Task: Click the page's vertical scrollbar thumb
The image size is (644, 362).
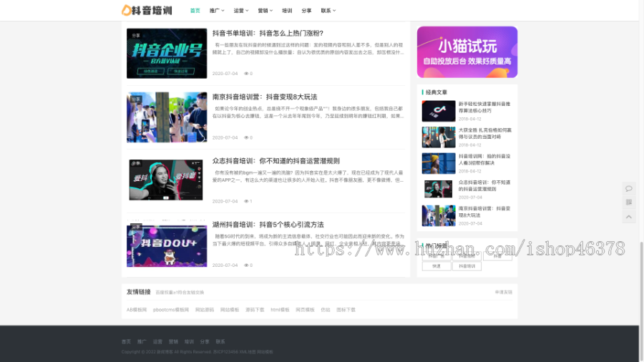Action: tap(642, 302)
